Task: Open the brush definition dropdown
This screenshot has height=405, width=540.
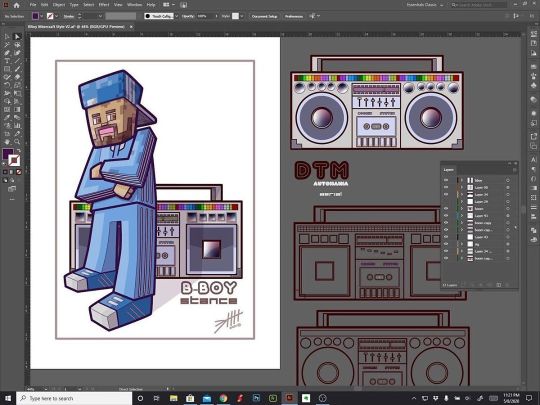Action: pos(176,16)
